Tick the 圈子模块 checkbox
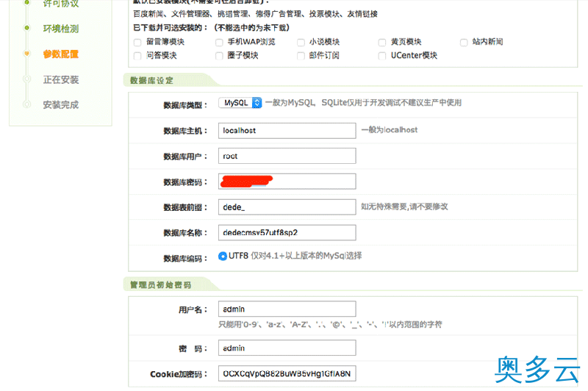The height and width of the screenshot is (391, 588). (219, 56)
